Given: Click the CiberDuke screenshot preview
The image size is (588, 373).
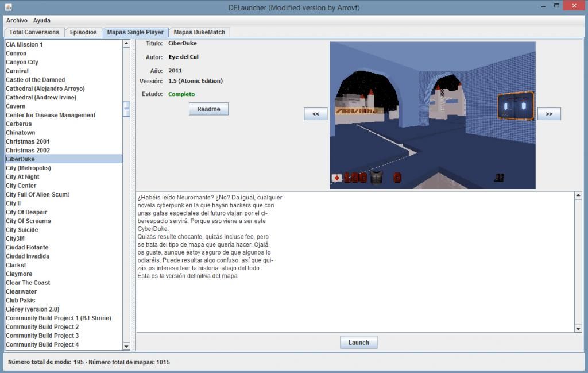Looking at the screenshot, I should 433,115.
